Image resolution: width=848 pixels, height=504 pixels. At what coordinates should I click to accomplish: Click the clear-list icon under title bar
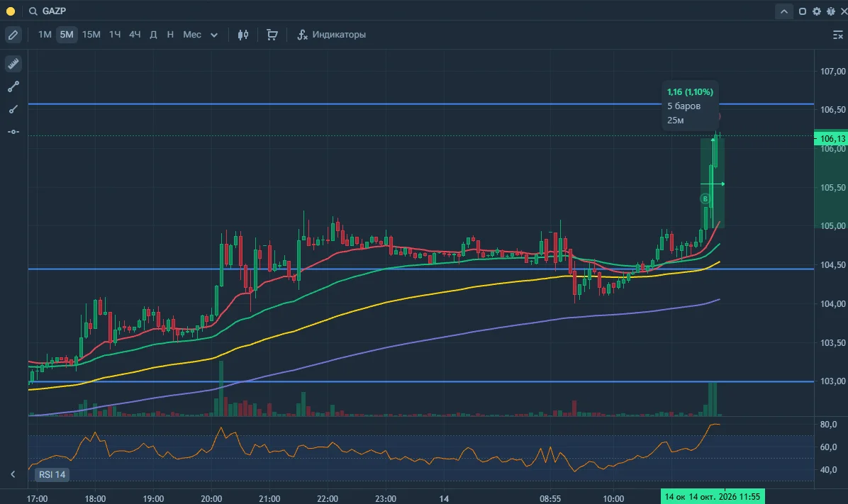[x=838, y=35]
